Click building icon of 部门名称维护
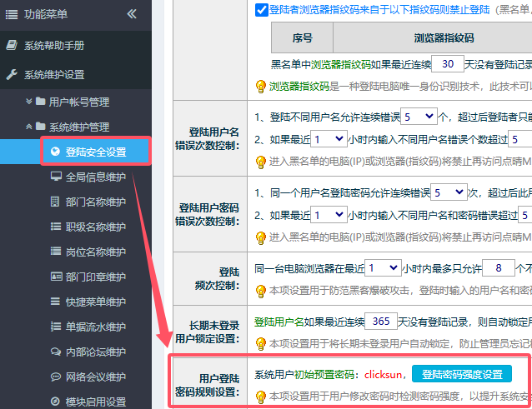532x409 pixels. pos(55,202)
